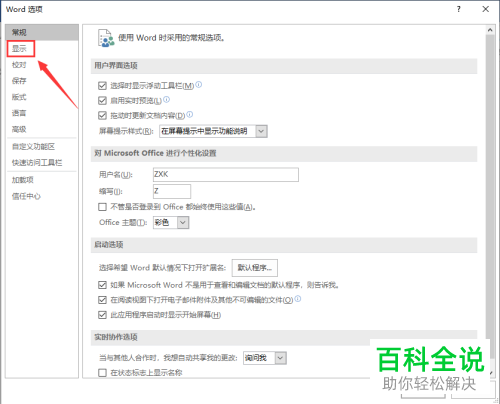Click the 缩写 initials input field
The width and height of the screenshot is (500, 404).
(172, 191)
